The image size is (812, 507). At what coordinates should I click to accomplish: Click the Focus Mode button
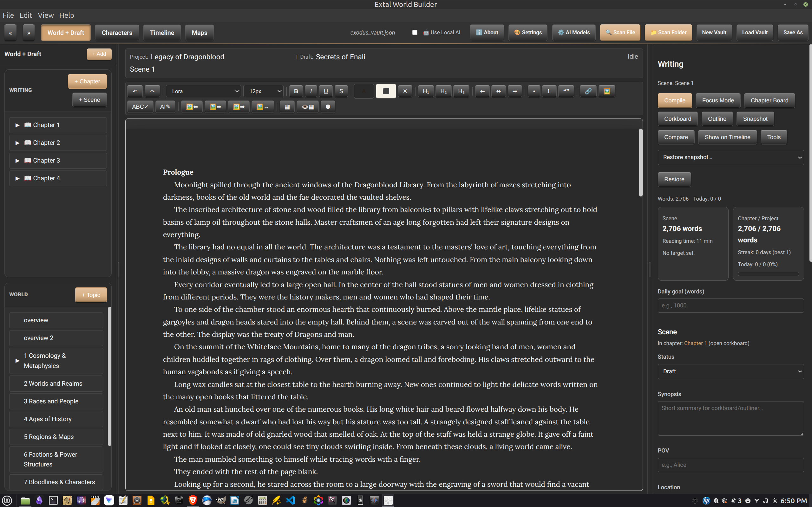tap(718, 100)
